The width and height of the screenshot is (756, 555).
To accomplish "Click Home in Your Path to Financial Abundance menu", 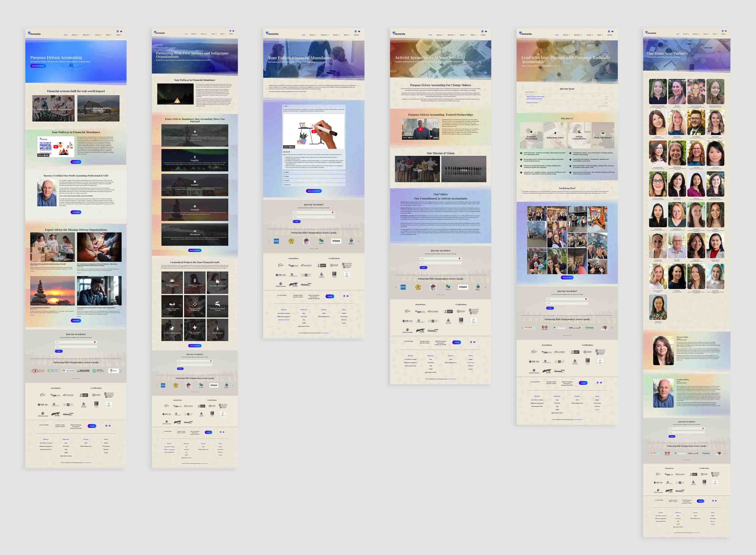I will coord(303,35).
